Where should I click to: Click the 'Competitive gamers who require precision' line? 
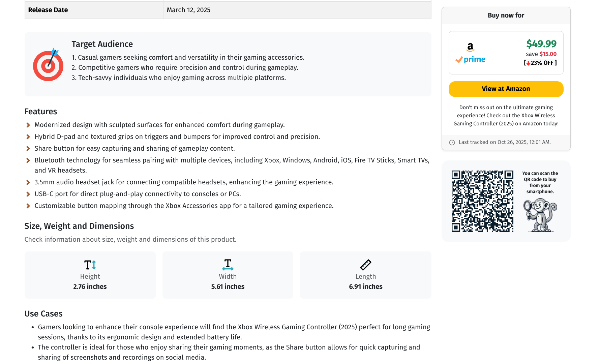click(x=185, y=68)
